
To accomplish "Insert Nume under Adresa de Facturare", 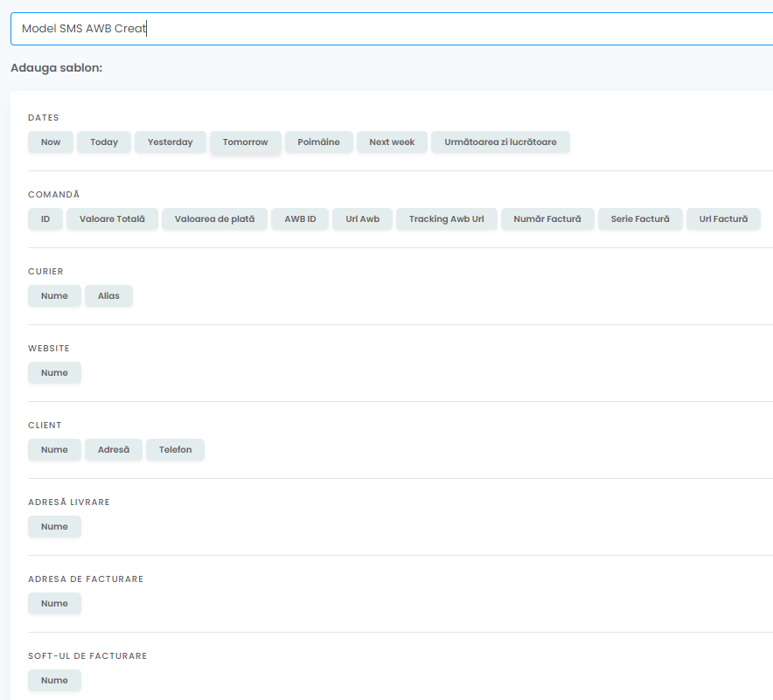I will [x=54, y=603].
